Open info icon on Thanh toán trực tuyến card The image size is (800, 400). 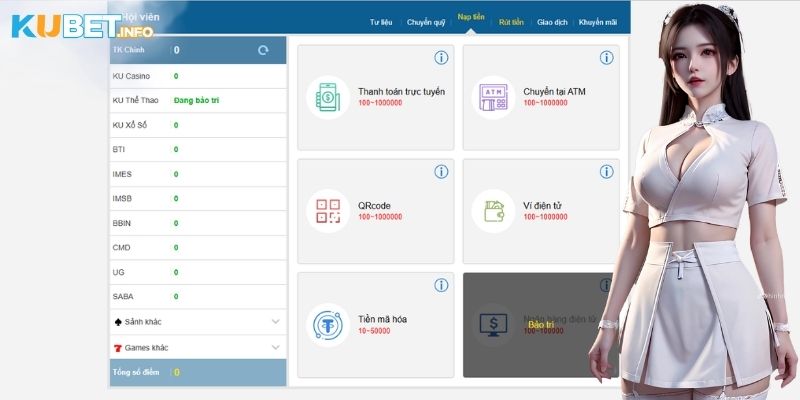point(441,58)
